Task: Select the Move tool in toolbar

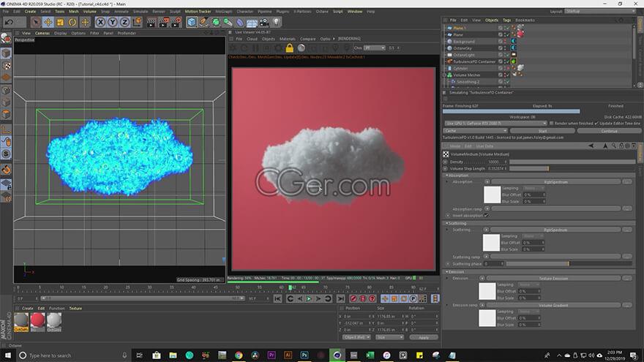Action: pyautogui.click(x=48, y=22)
